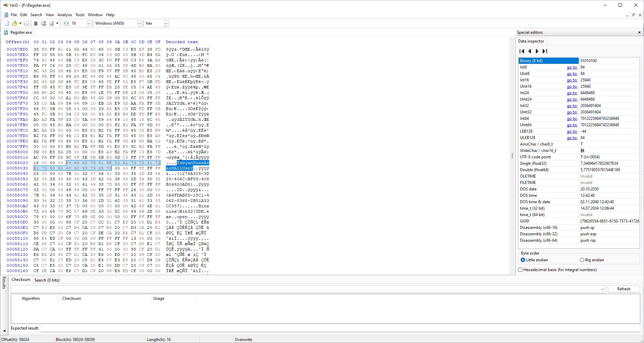The width and height of the screenshot is (644, 343).
Task: Click the bytes-per-row width arrows icon
Action: (x=66, y=23)
